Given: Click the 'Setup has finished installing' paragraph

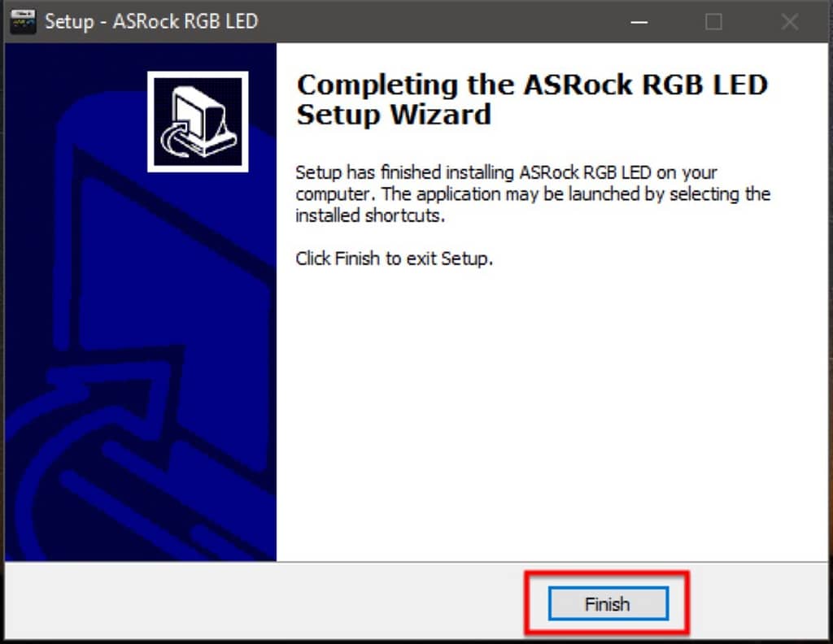Looking at the screenshot, I should pyautogui.click(x=533, y=194).
